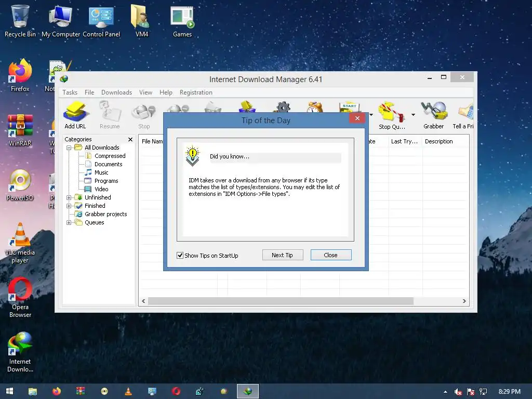Click the Close button in tip dialog
The image size is (532, 399).
[x=331, y=255]
